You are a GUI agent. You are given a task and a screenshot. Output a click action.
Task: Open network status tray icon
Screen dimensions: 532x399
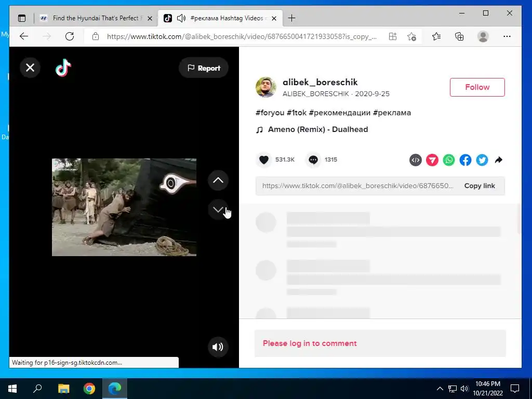(x=453, y=389)
